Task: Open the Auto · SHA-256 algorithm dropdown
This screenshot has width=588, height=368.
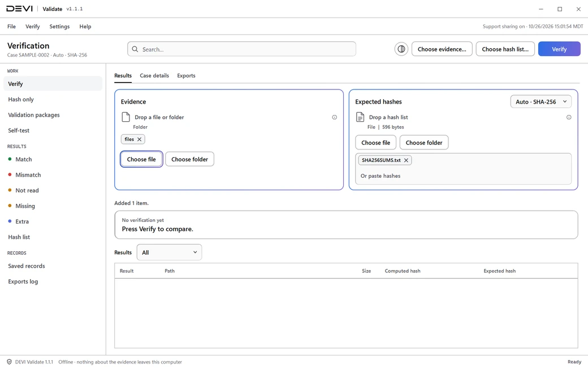Action: [541, 102]
